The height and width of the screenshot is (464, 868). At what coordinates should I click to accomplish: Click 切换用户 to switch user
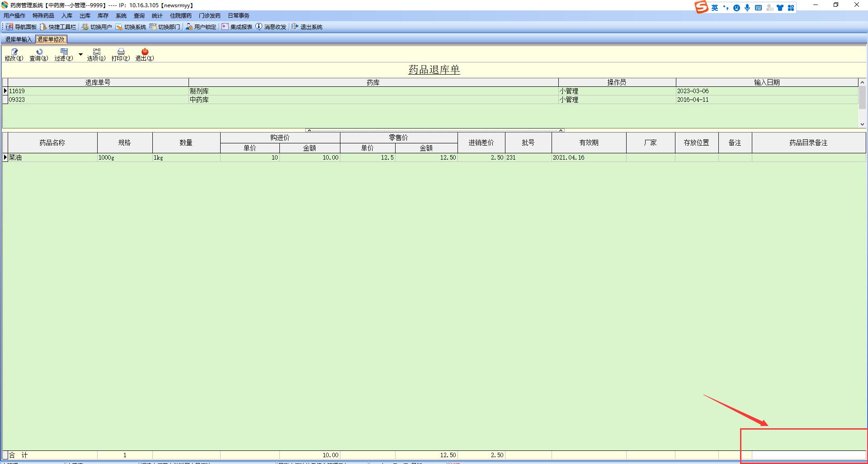[97, 27]
